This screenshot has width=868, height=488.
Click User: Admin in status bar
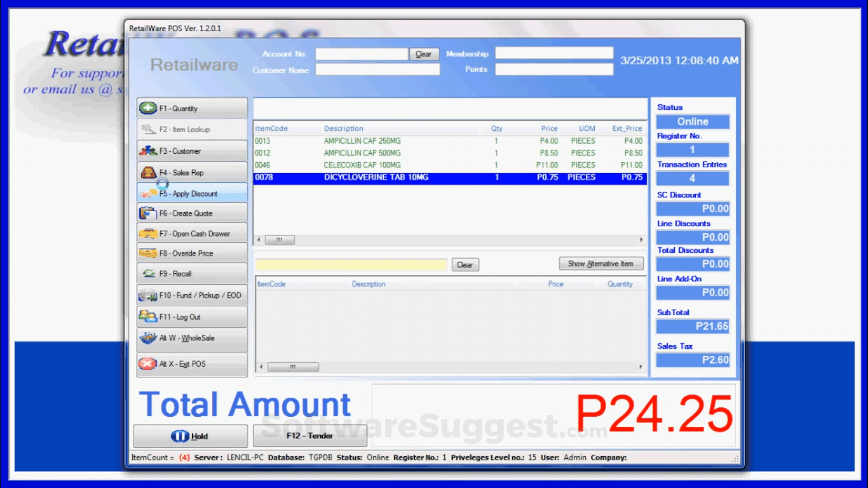pyautogui.click(x=564, y=457)
